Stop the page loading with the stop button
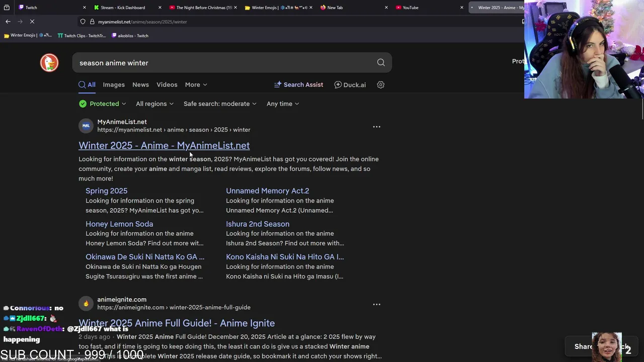The width and height of the screenshot is (644, 362). [32, 22]
